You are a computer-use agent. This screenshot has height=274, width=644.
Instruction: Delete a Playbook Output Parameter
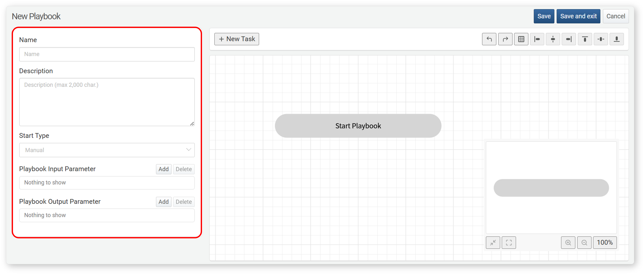(x=183, y=202)
